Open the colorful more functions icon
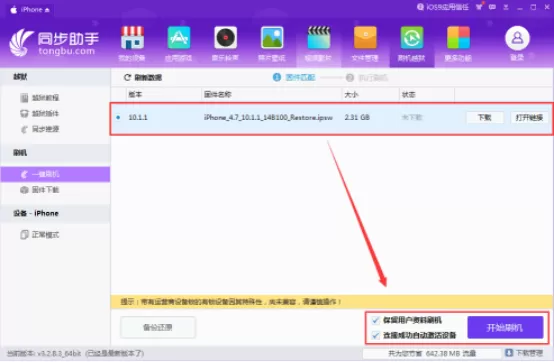 click(458, 38)
